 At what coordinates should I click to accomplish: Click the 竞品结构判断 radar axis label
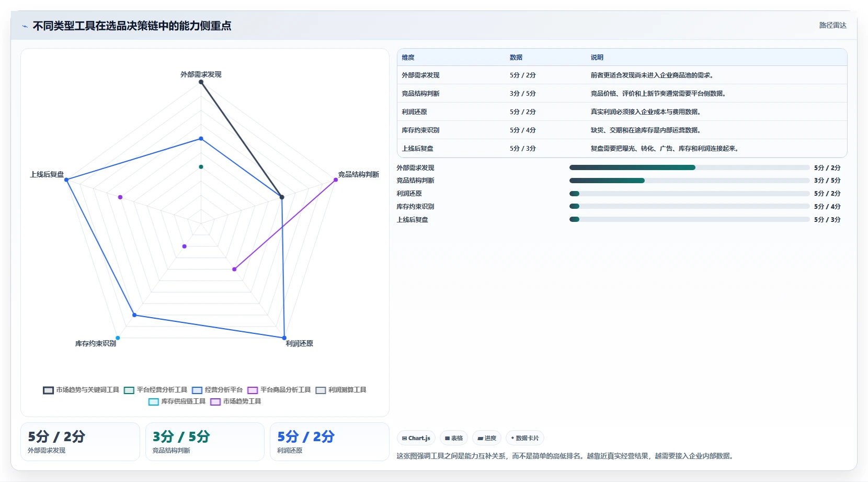[359, 174]
